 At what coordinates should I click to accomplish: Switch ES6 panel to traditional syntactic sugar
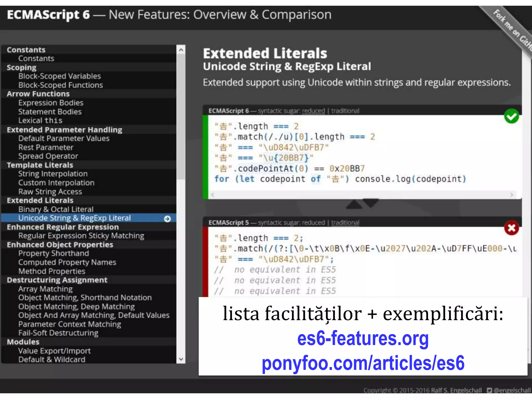coord(345,111)
